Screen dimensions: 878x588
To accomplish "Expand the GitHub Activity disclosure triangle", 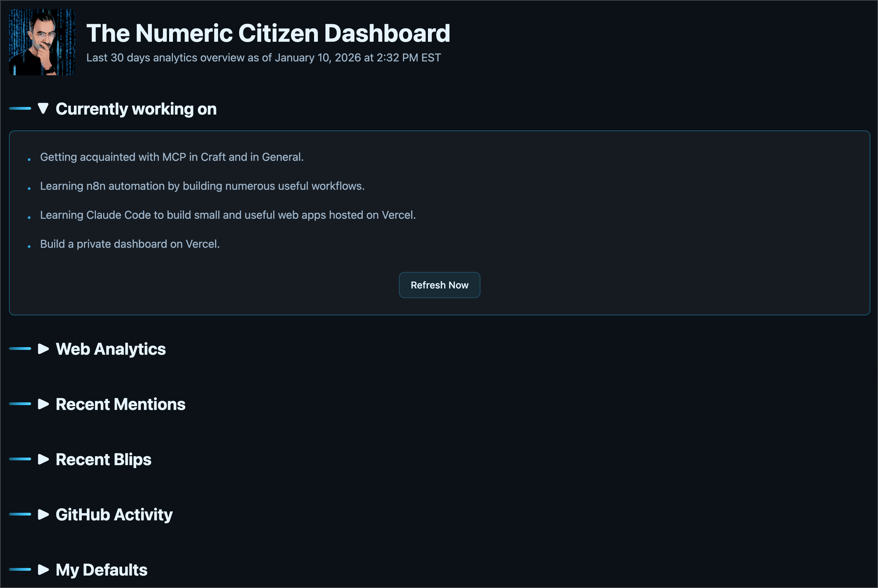I will pyautogui.click(x=43, y=514).
